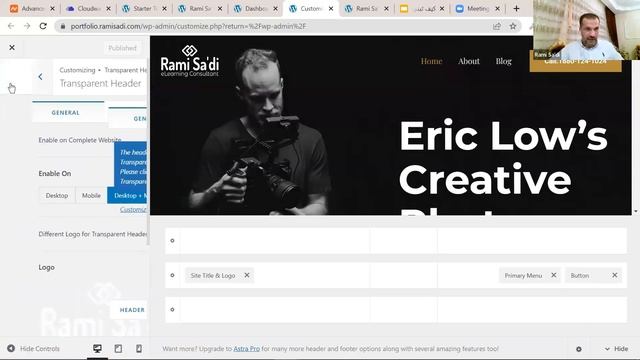Viewport: 640px width, 360px height.
Task: Switch to the Meeting browser tab
Action: pos(478,9)
